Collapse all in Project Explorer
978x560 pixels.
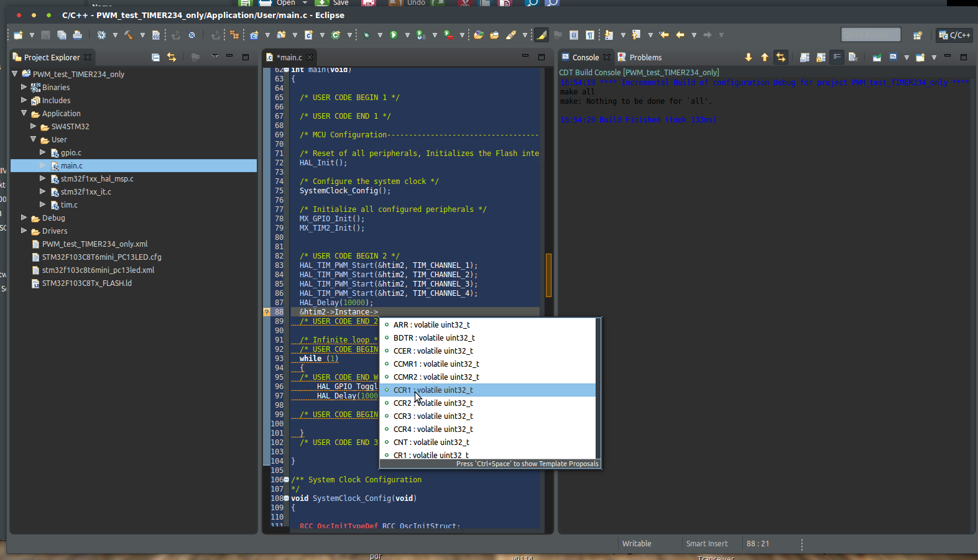pyautogui.click(x=155, y=57)
